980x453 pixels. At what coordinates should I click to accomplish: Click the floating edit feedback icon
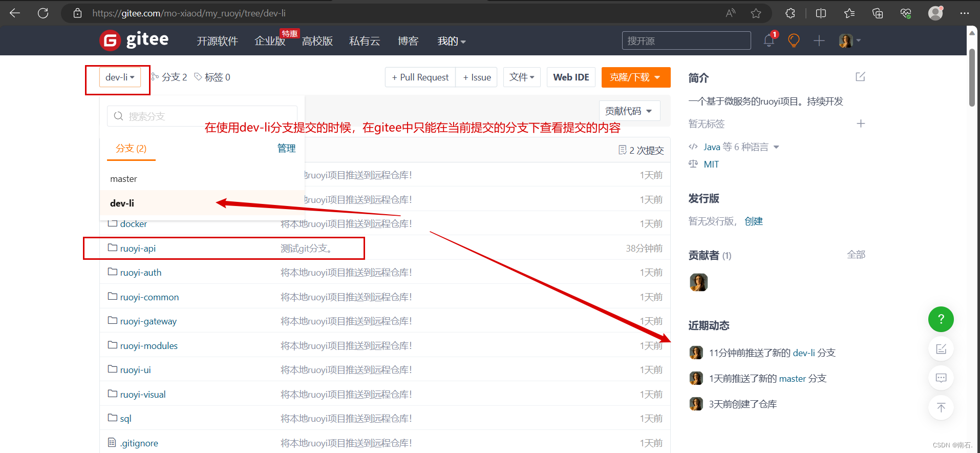(941, 349)
